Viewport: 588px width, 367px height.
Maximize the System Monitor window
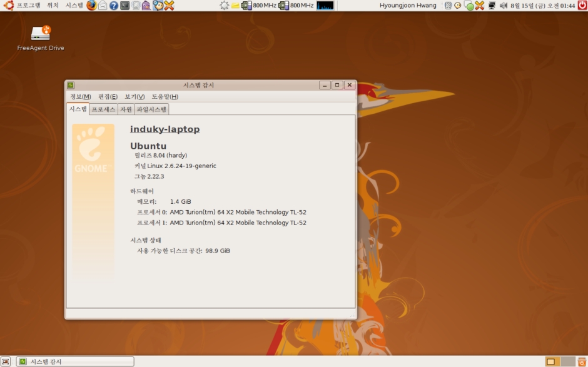[337, 85]
